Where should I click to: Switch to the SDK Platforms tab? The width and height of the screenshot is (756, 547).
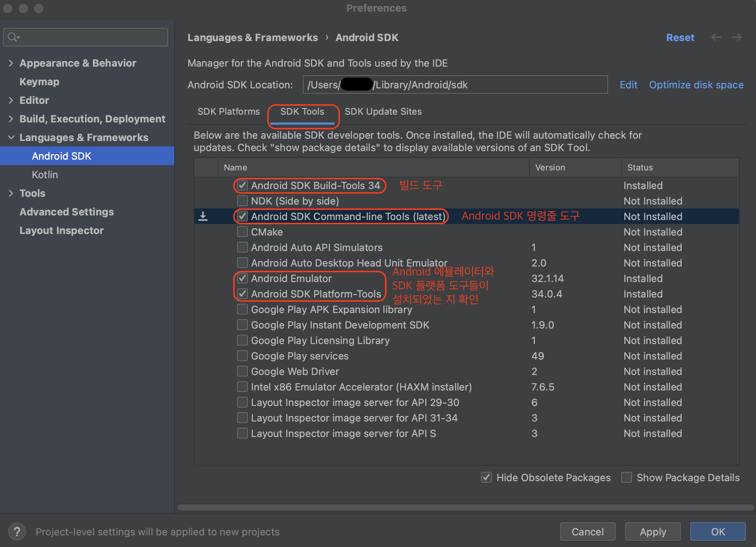point(229,112)
